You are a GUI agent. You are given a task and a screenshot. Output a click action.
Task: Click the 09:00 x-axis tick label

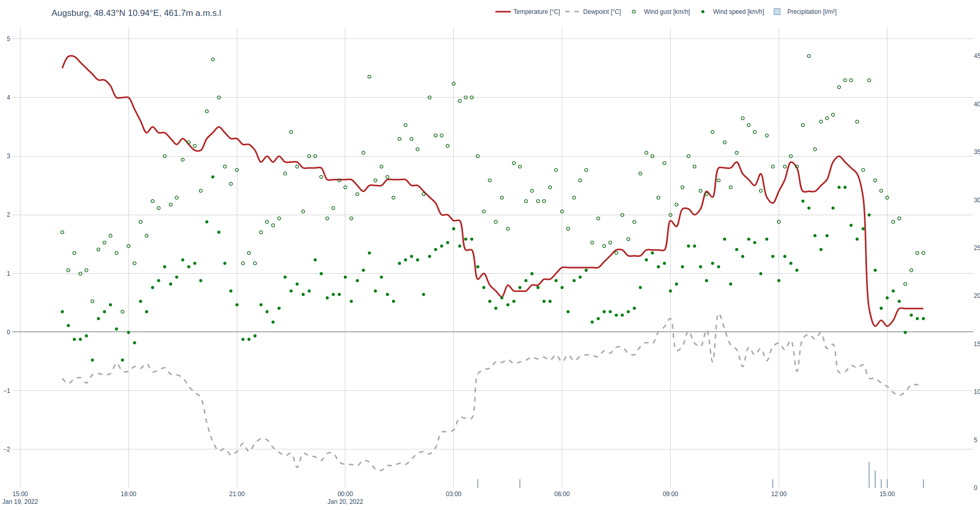pos(670,494)
